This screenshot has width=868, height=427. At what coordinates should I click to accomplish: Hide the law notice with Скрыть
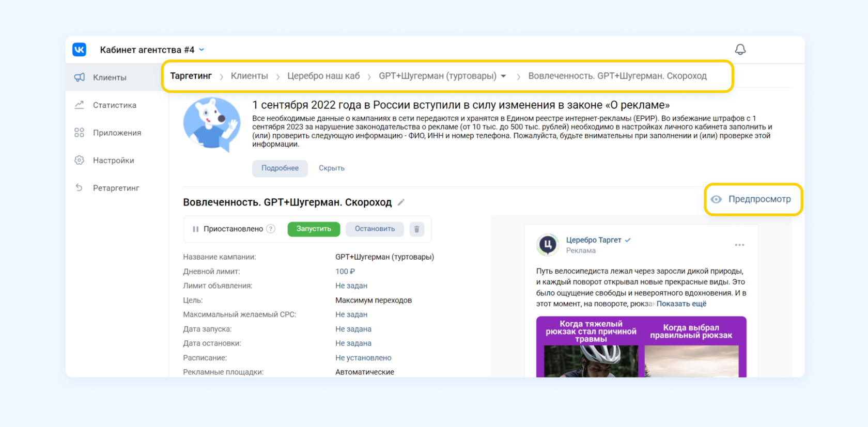click(332, 168)
